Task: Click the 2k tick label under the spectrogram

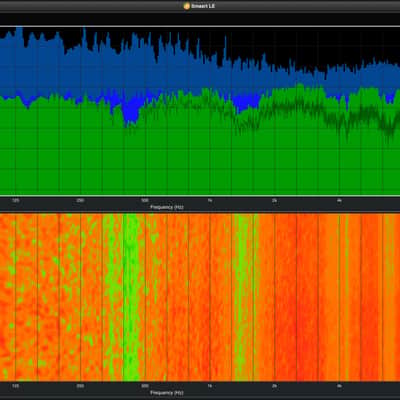Action: [x=275, y=386]
